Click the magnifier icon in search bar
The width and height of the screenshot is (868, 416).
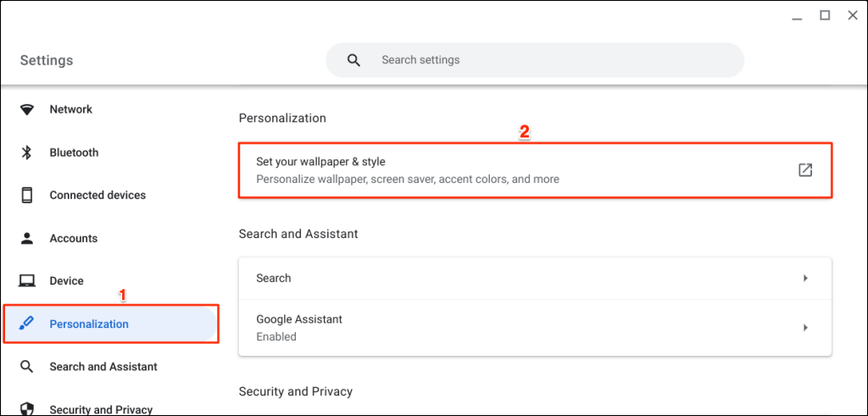click(x=353, y=60)
